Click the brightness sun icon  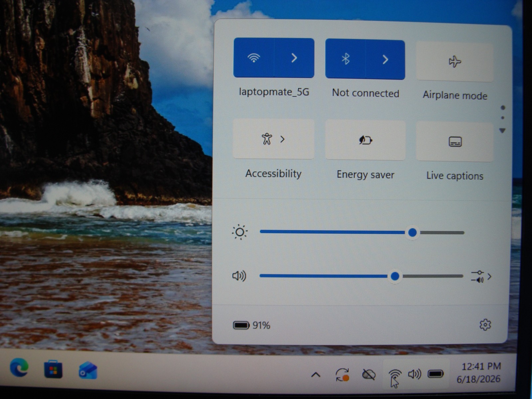[239, 232]
